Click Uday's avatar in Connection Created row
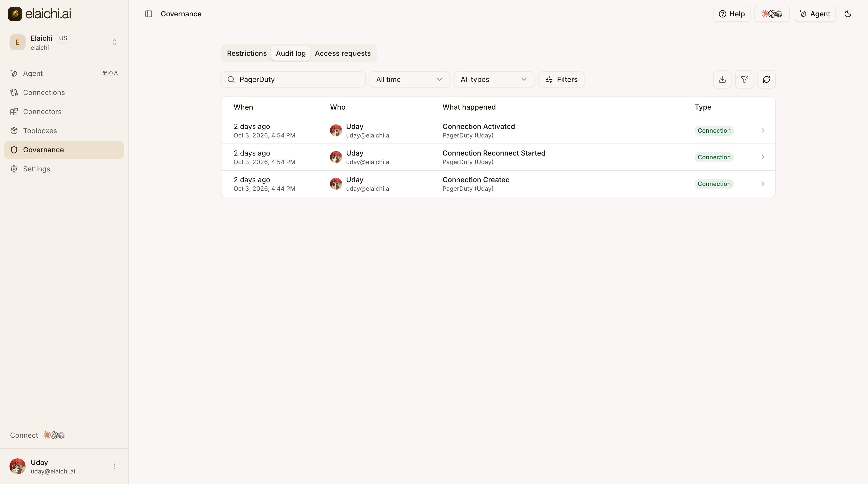The image size is (868, 484). (336, 184)
